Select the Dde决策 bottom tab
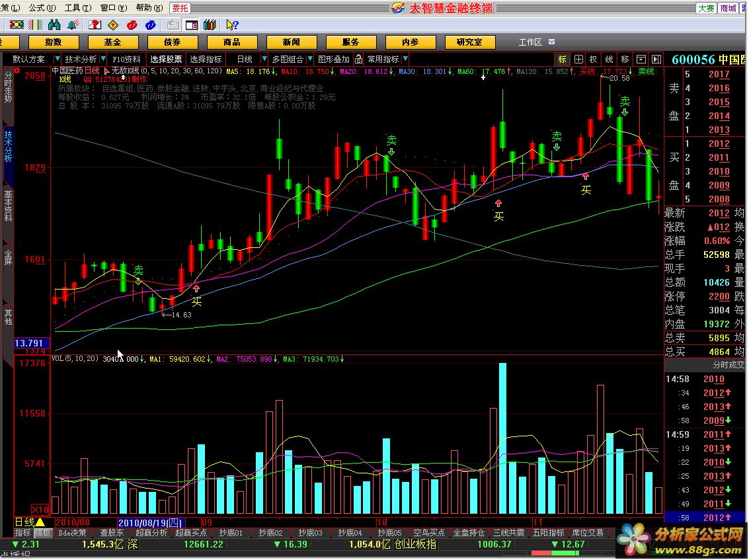Screen dimensions: 749x560 (x=71, y=533)
